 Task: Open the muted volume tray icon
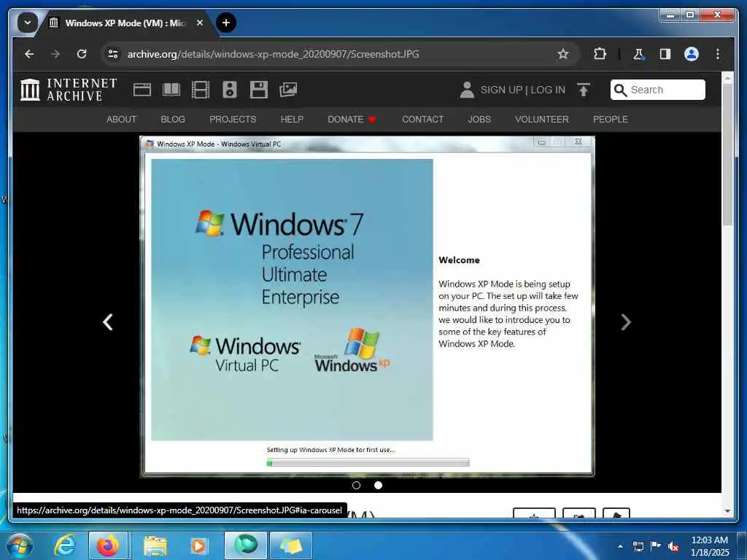[673, 546]
